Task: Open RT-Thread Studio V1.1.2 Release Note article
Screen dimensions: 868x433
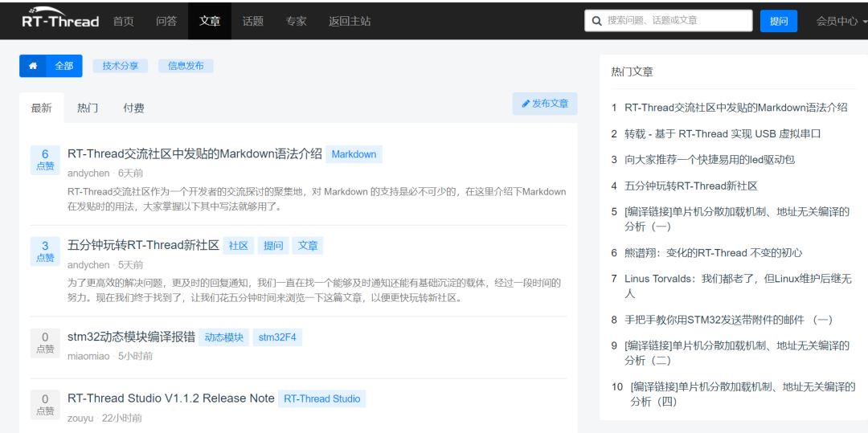Action: (171, 398)
